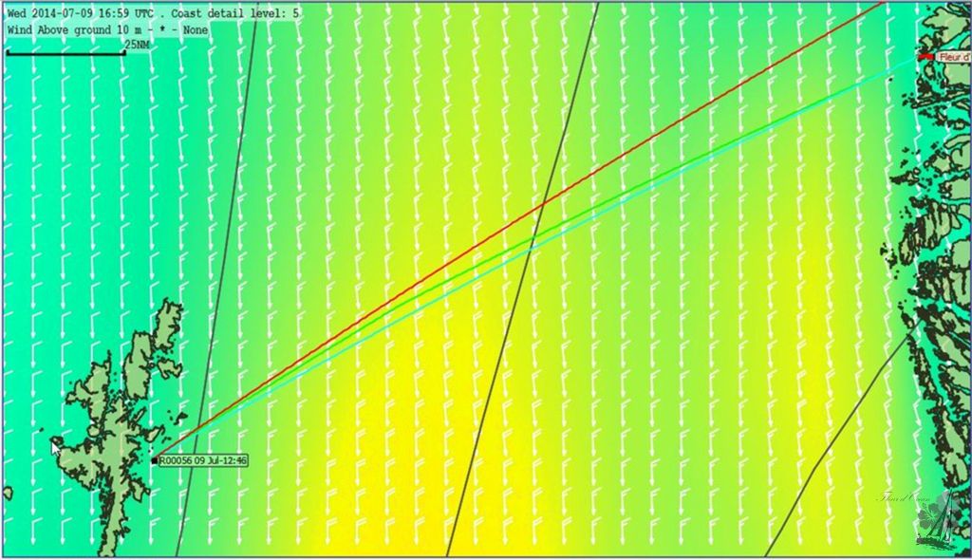Click the Fleur d' boat name label

tap(952, 57)
